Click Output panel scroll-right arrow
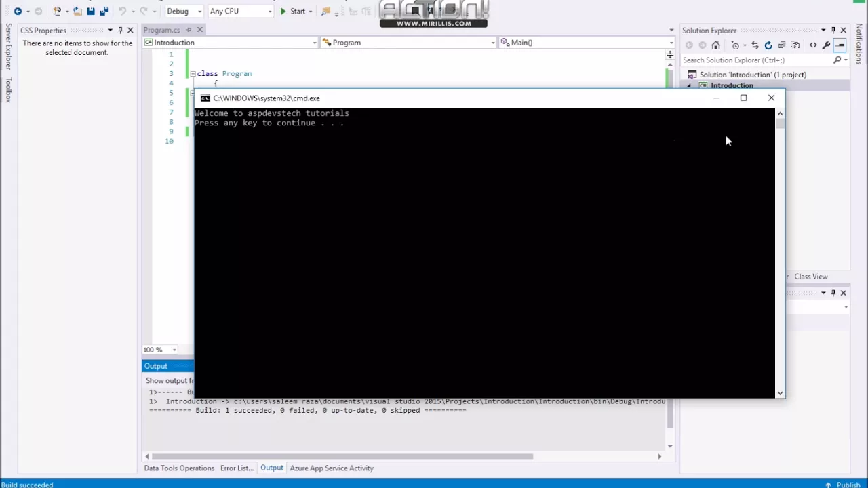This screenshot has height=488, width=868. 659,457
